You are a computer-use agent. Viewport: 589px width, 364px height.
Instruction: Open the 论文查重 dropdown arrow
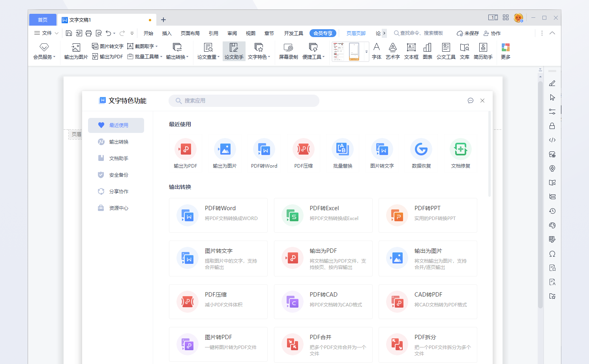click(x=219, y=57)
